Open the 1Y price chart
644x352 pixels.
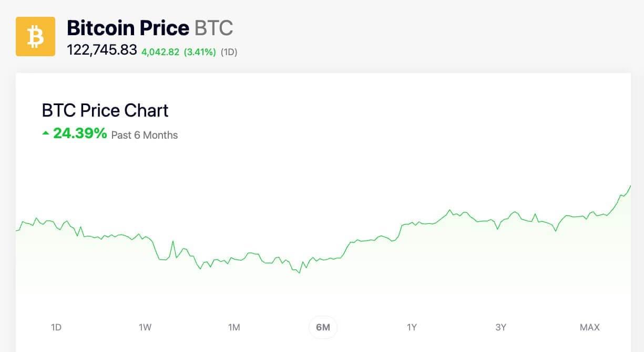[412, 327]
